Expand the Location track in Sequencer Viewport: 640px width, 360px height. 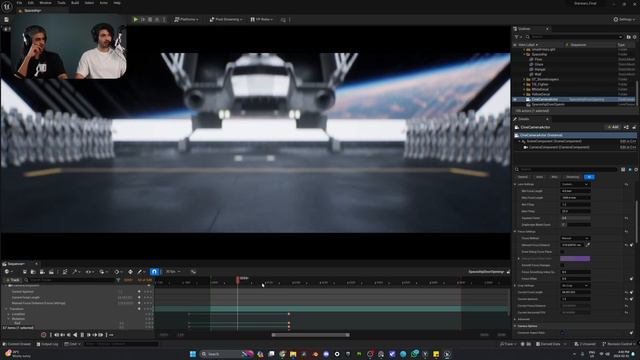point(9,314)
